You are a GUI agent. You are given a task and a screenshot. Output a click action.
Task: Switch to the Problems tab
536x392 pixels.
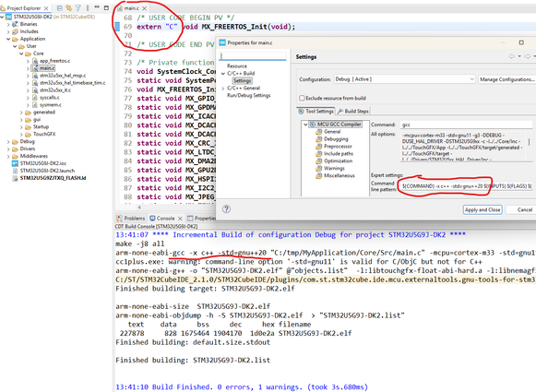(131, 218)
